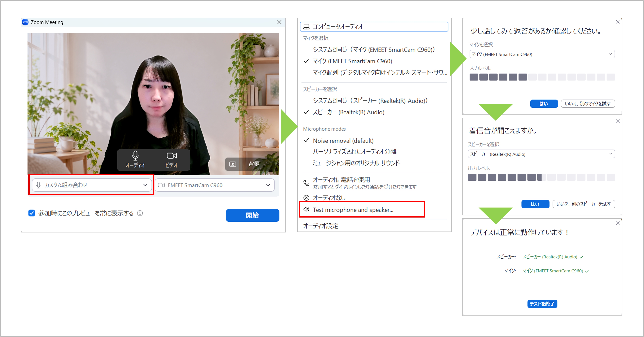Viewport: 644px width, 337px height.
Task: Choose the no-audio crossed circle icon
Action: click(x=306, y=198)
